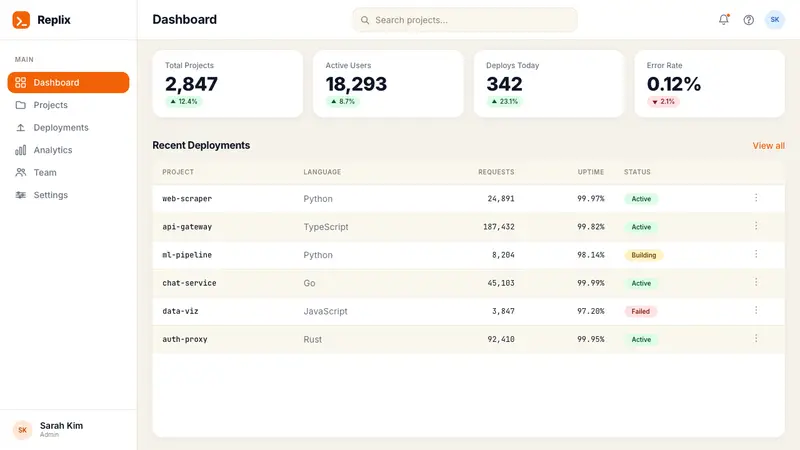Click the web-scraper project name
The height and width of the screenshot is (450, 800).
187,198
